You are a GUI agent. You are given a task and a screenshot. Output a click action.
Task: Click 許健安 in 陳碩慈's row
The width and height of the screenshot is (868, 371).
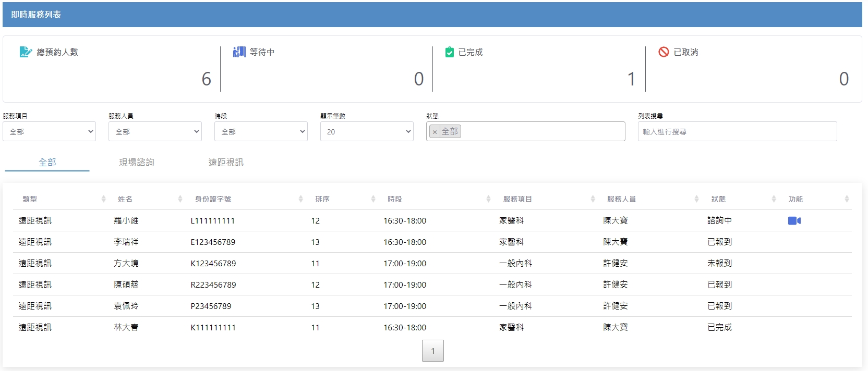click(x=616, y=285)
